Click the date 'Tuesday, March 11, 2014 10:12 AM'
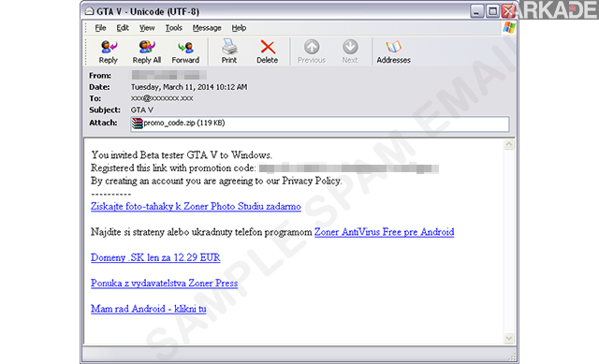The image size is (599, 364). point(189,87)
